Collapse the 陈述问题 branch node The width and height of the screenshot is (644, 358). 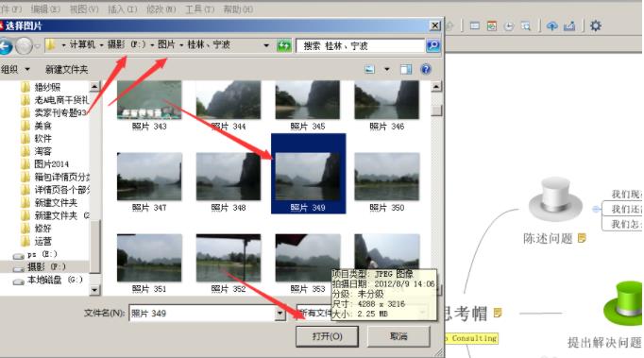coord(596,209)
